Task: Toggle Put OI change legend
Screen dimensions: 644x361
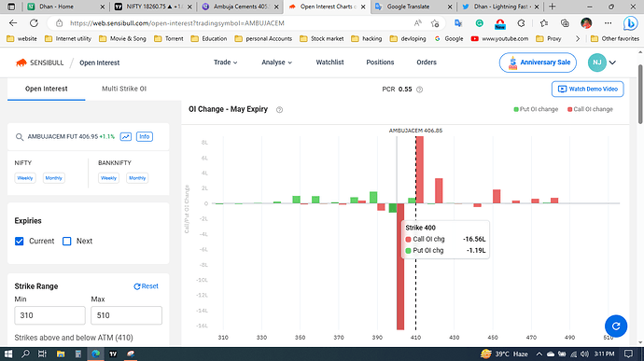Action: coord(536,109)
